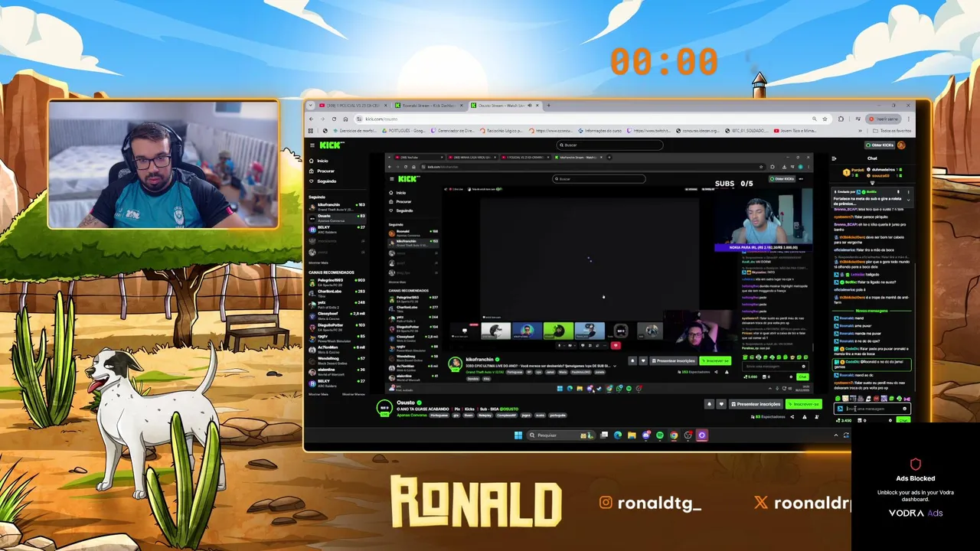Mute the Osusto Stream tab via its speaker icon

coord(530,105)
